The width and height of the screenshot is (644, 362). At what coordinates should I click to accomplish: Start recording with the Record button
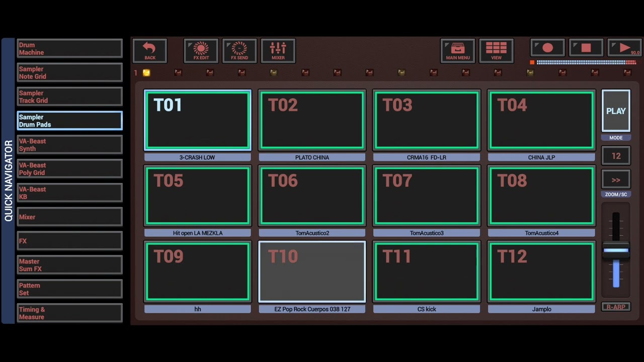point(547,48)
